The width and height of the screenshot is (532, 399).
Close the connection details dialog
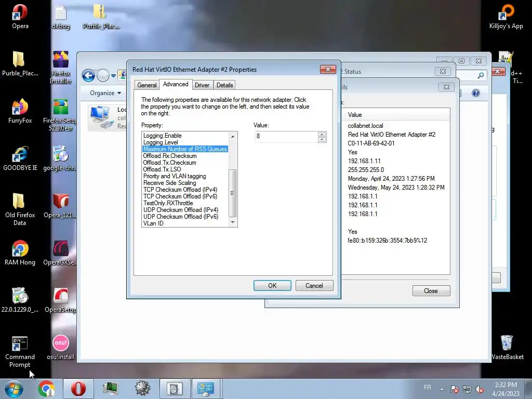431,291
